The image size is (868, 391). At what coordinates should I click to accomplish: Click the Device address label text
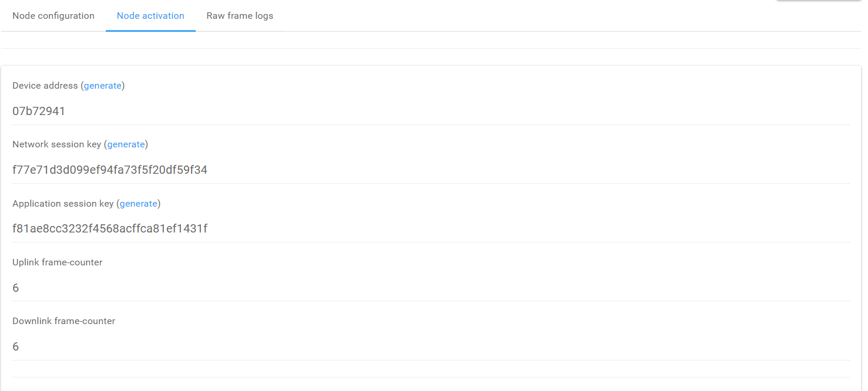point(45,86)
